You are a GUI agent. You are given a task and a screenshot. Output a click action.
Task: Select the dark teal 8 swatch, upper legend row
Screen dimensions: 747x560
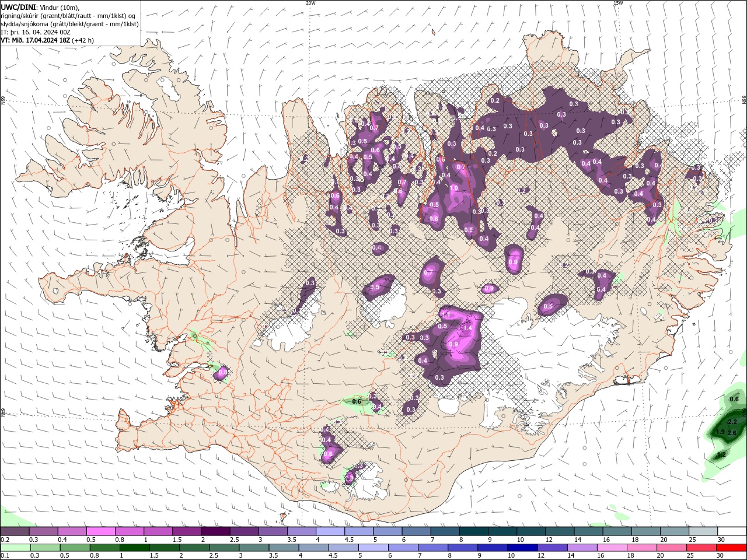tap(474, 531)
